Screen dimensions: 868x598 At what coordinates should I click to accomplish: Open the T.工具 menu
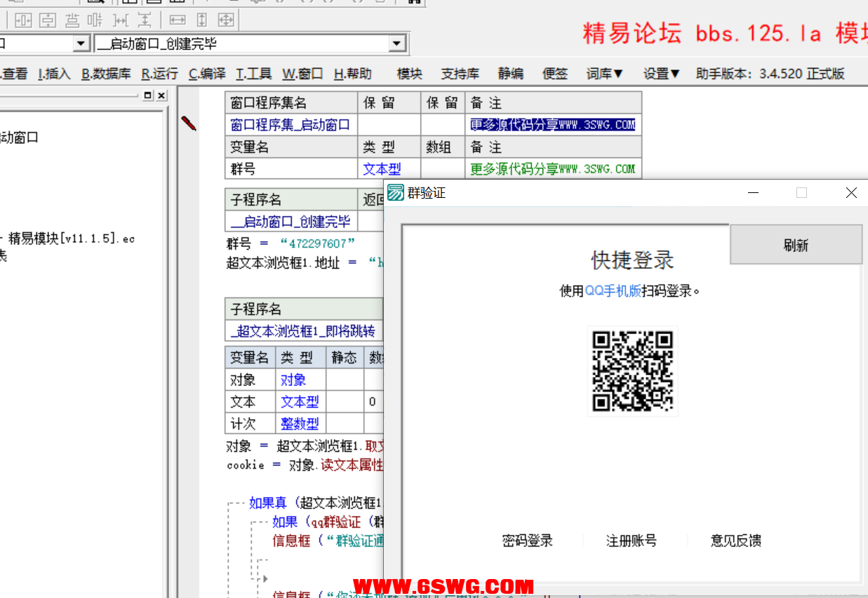(x=253, y=74)
